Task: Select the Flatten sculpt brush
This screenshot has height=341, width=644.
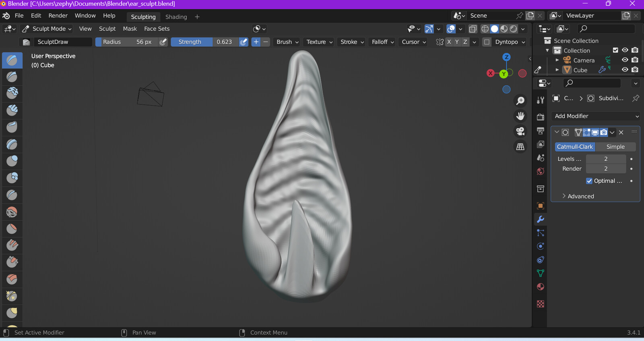Action: [x=12, y=229]
